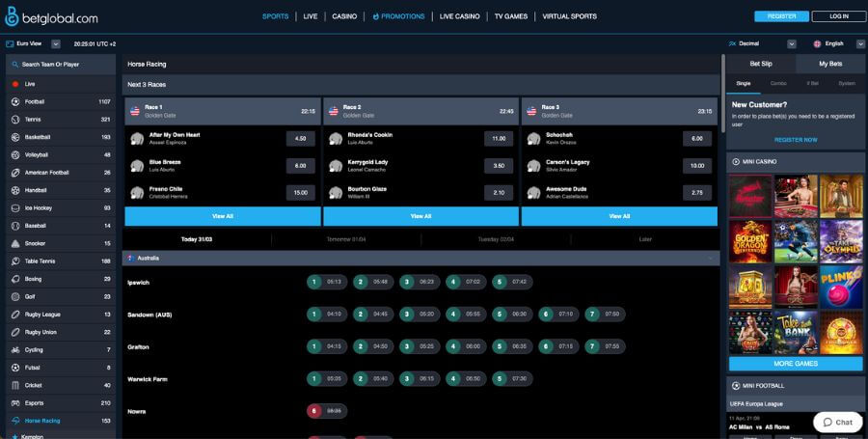
Task: Click the REGISTER button
Action: [781, 16]
